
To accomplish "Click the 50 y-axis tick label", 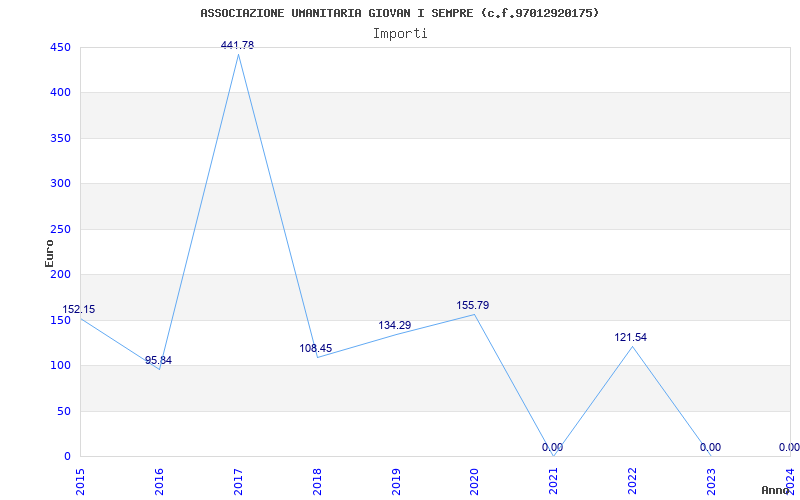I will coord(64,411).
